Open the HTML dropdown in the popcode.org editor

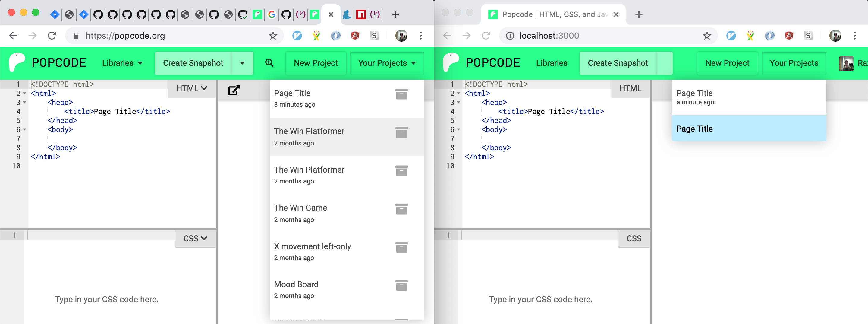point(191,88)
